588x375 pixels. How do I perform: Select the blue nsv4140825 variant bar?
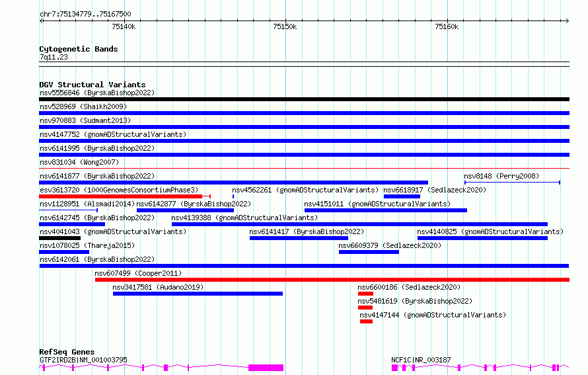coord(483,238)
